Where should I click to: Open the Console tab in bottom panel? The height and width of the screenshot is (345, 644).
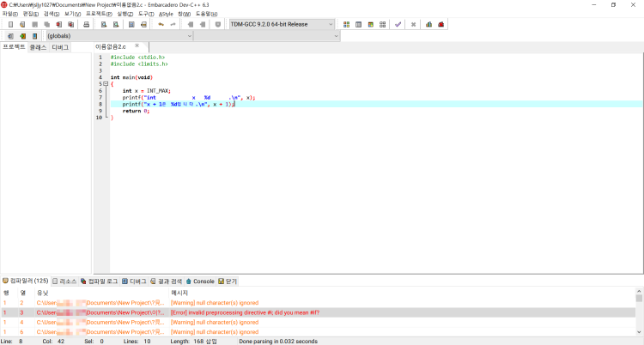coord(200,281)
